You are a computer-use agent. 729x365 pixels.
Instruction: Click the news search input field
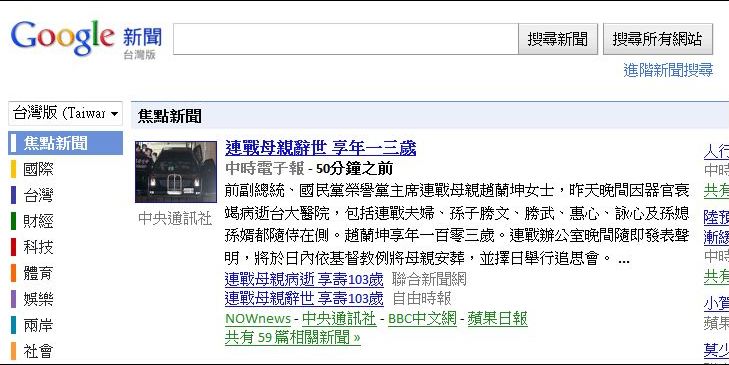(345, 39)
